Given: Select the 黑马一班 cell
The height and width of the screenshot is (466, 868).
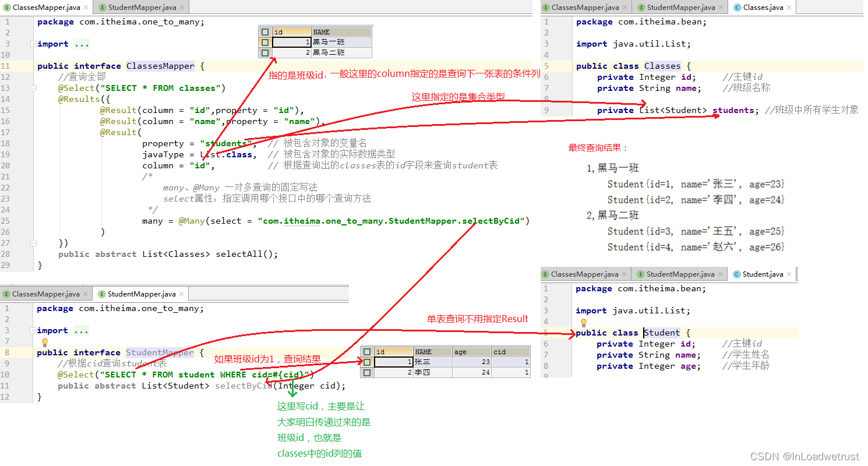Looking at the screenshot, I should (x=342, y=42).
